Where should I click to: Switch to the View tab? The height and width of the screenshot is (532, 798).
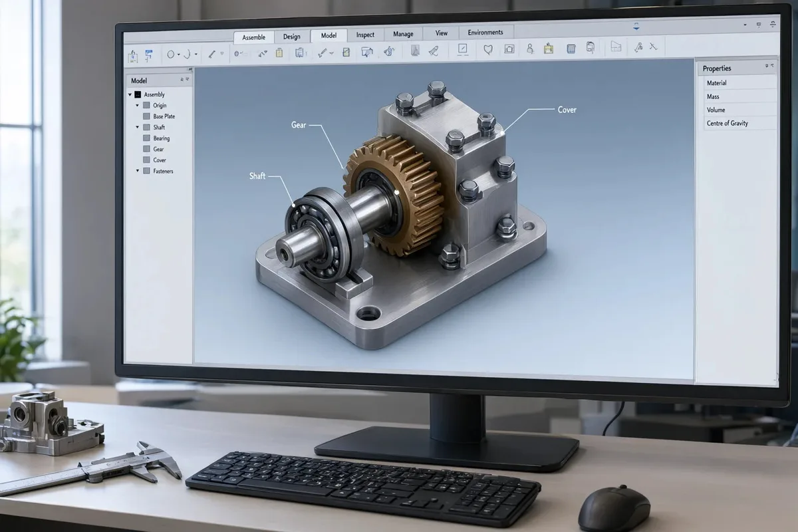(x=442, y=33)
